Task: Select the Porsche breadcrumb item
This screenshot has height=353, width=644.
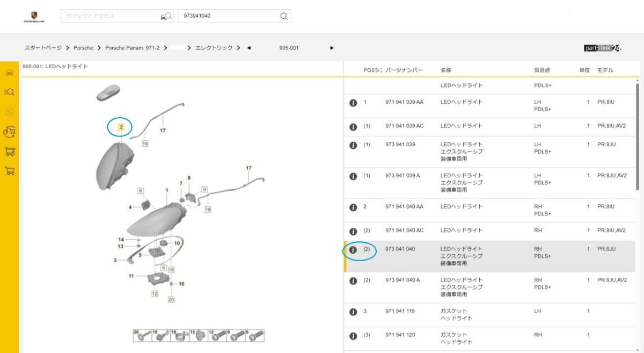Action: [x=83, y=48]
